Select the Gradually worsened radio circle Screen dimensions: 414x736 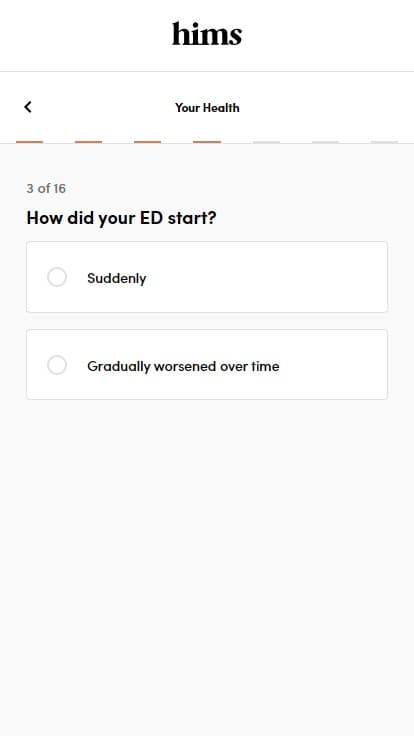(57, 365)
